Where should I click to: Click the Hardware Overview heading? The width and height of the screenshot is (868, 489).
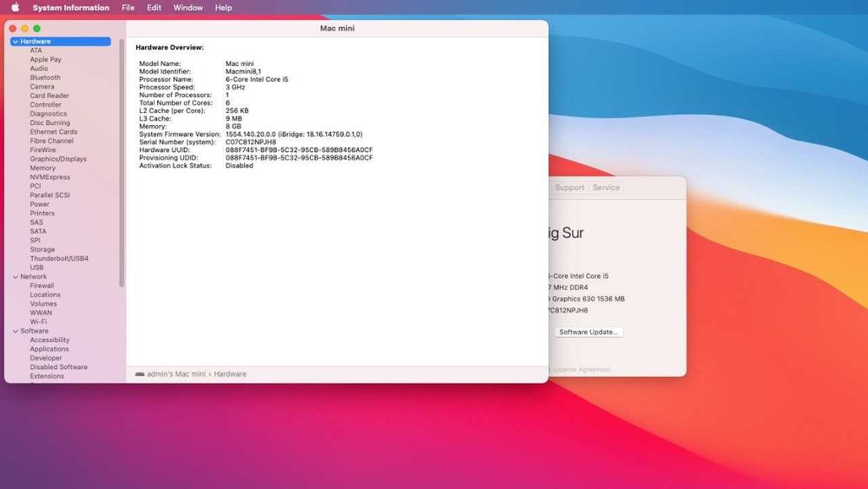[x=169, y=48]
